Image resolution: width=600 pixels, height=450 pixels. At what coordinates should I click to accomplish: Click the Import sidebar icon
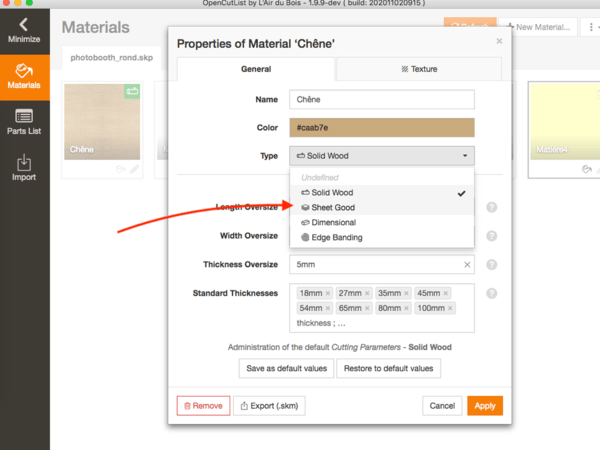point(24,168)
